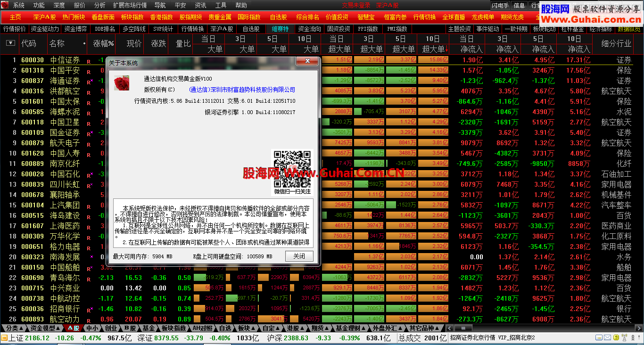Close the 关于本系统 dialog with X
The width and height of the screenshot is (644, 345).
coord(307,61)
